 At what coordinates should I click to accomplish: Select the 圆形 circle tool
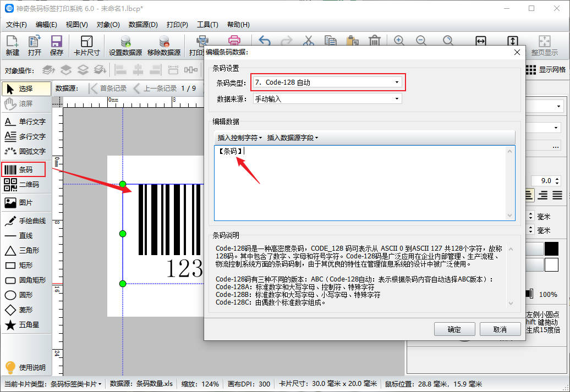click(x=25, y=295)
